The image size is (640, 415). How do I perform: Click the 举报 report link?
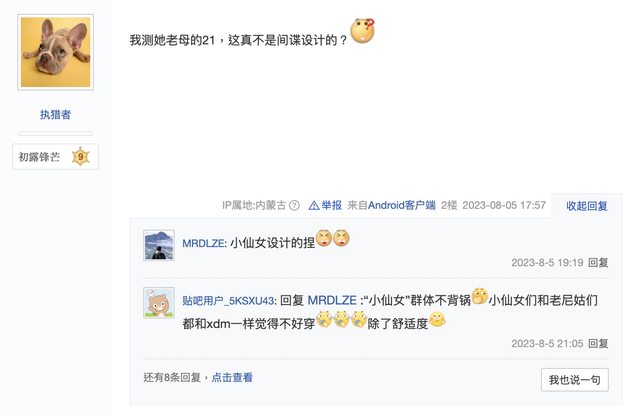point(331,205)
